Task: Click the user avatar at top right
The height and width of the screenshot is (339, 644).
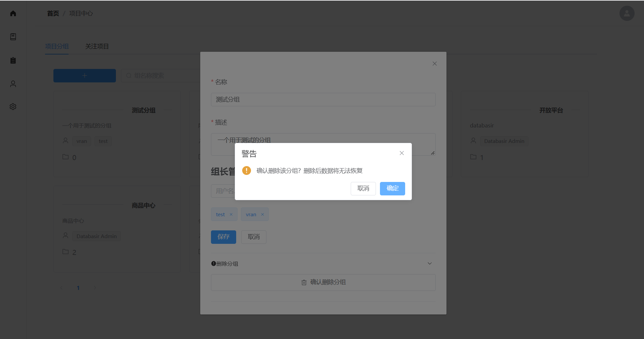Action: click(627, 13)
